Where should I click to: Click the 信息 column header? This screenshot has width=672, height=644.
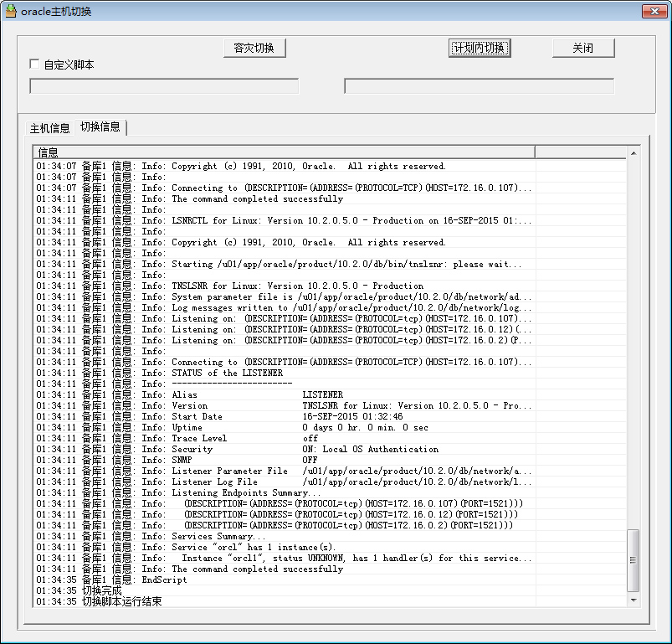284,152
